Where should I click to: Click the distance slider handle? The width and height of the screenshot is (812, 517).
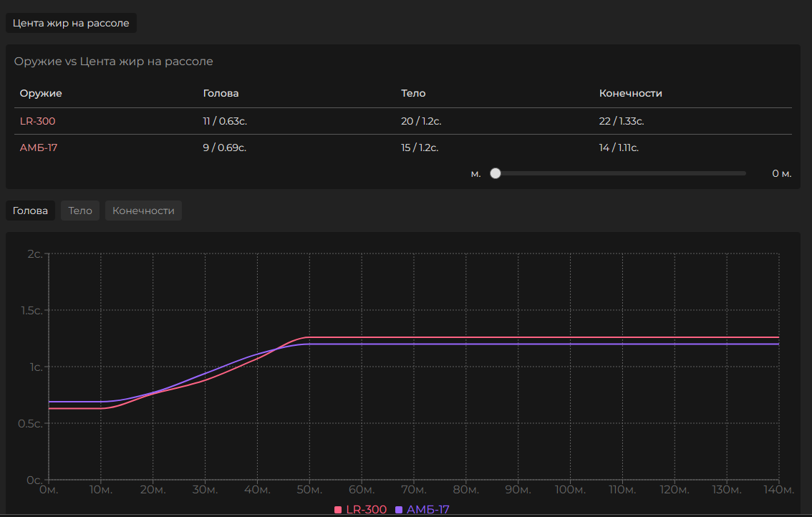[x=496, y=173]
